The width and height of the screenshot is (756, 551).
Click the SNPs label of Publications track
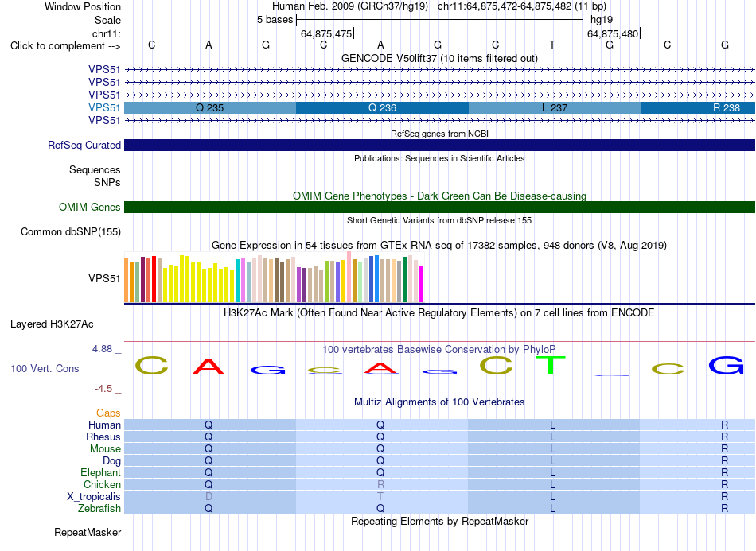point(107,183)
